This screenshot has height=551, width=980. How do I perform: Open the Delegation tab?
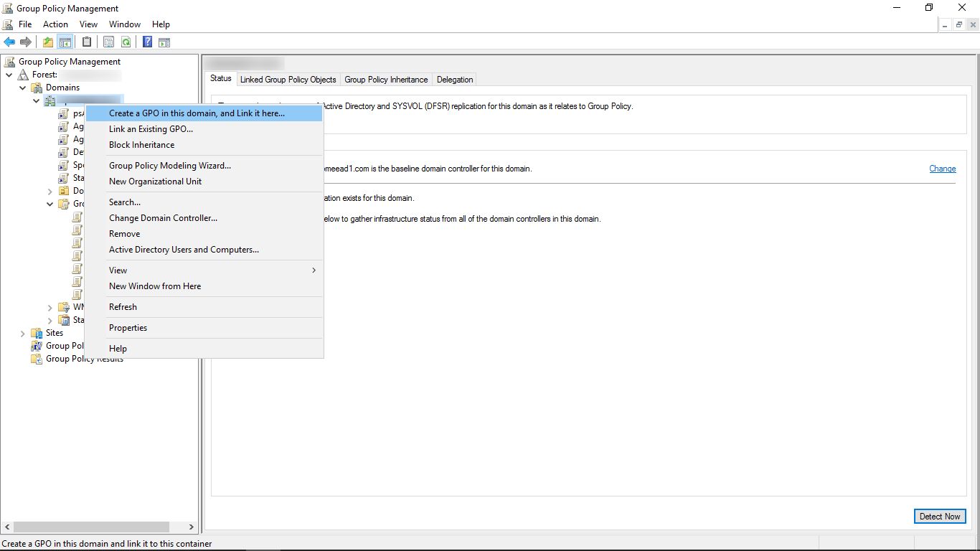click(454, 80)
